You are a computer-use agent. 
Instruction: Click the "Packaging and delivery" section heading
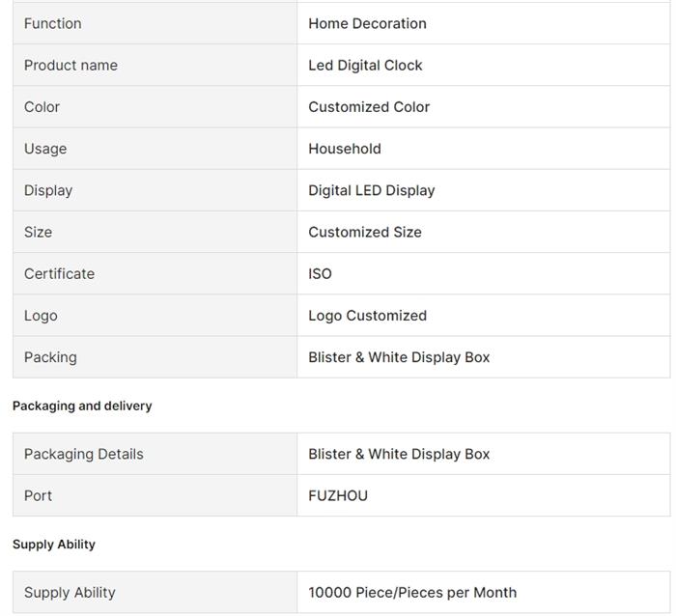[82, 406]
